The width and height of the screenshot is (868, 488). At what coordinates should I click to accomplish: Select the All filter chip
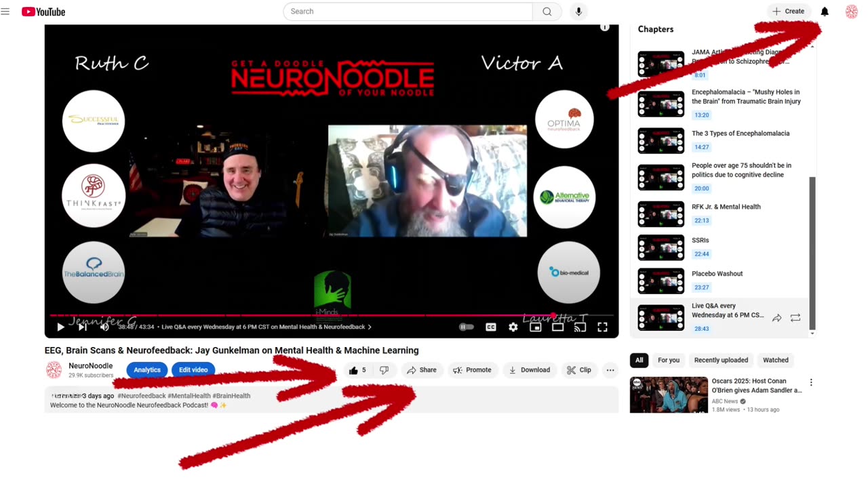click(x=639, y=361)
